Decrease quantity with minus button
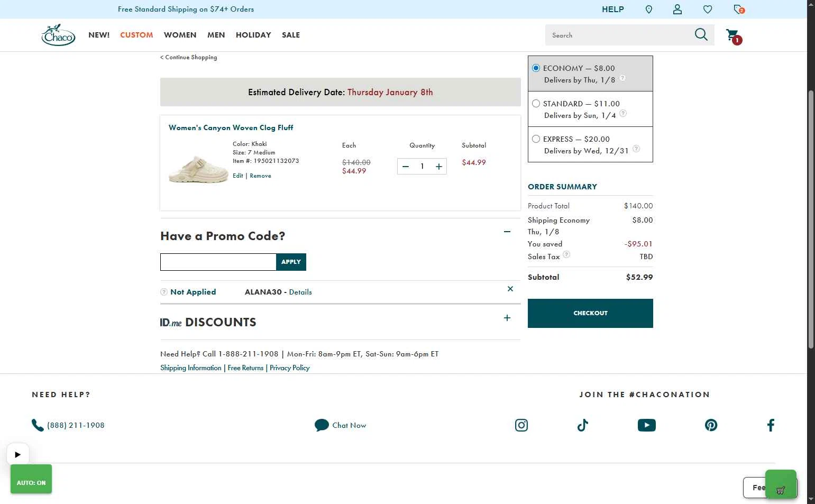This screenshot has height=504, width=815. (x=406, y=167)
